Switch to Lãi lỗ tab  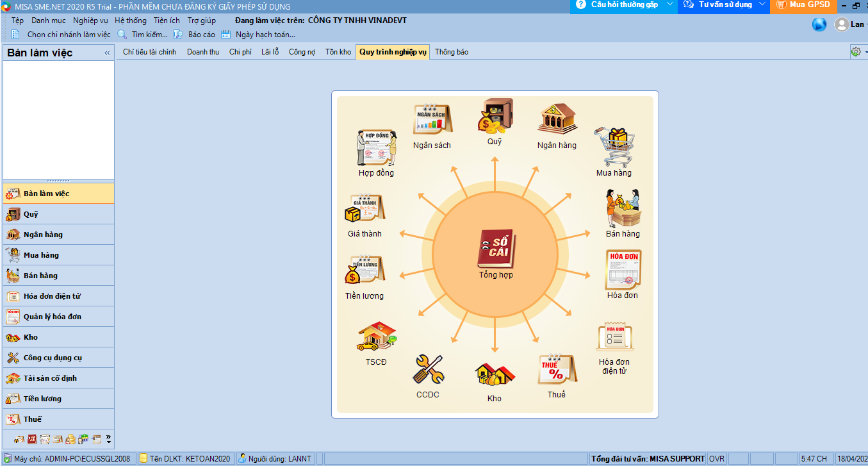point(270,52)
